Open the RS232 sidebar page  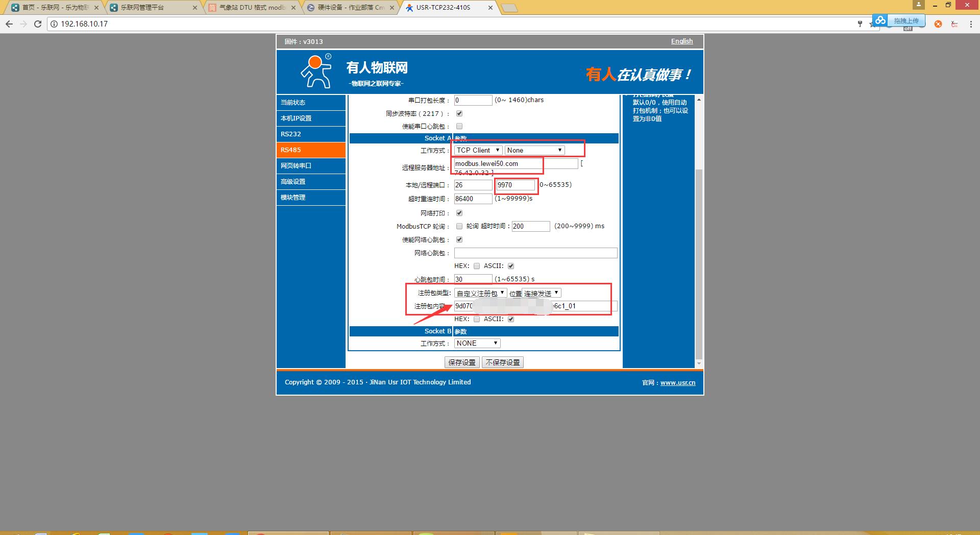(x=311, y=134)
